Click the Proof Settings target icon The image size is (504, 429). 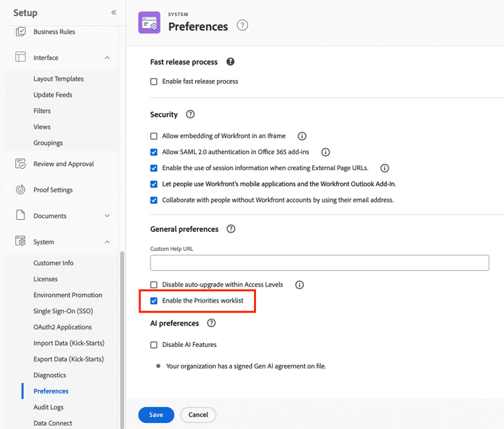click(21, 190)
